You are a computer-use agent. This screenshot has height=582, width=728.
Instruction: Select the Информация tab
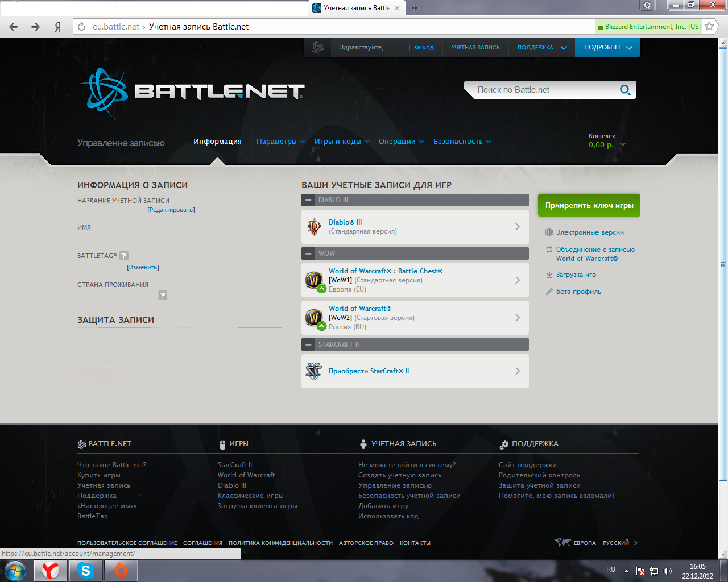(x=217, y=142)
